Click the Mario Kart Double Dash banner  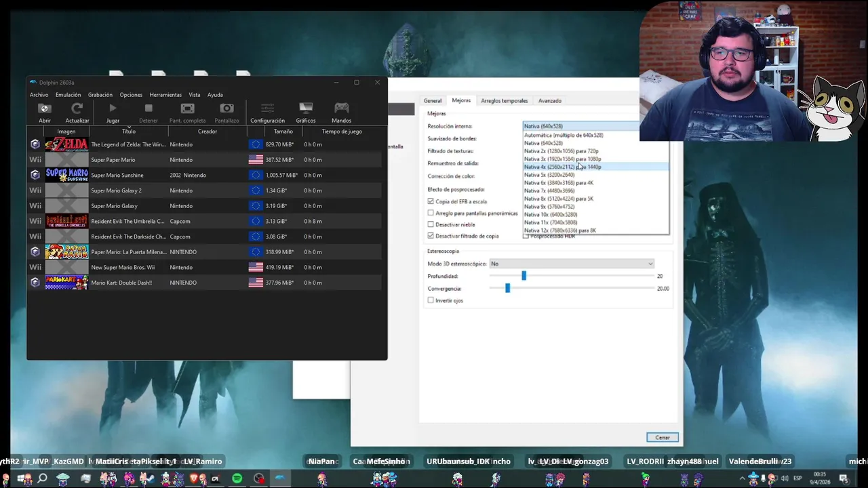tap(66, 283)
